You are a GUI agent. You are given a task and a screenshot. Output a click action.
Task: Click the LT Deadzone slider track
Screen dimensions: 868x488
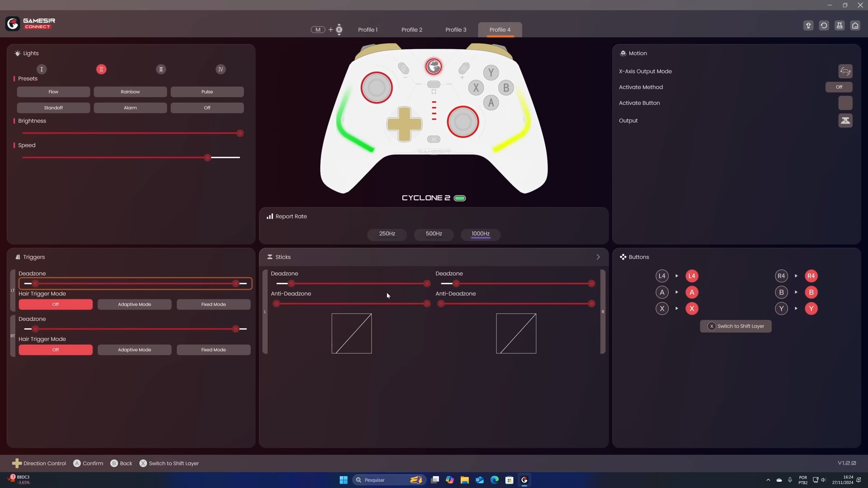click(x=135, y=284)
